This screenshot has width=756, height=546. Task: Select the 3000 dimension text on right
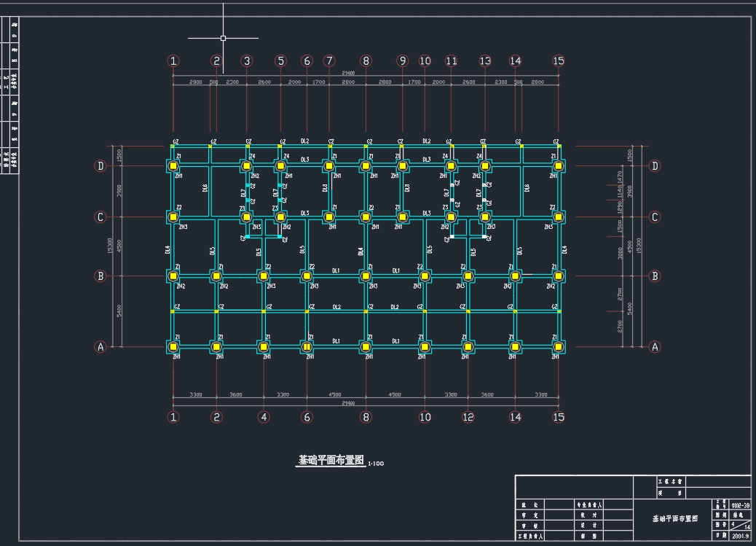pyautogui.click(x=620, y=254)
